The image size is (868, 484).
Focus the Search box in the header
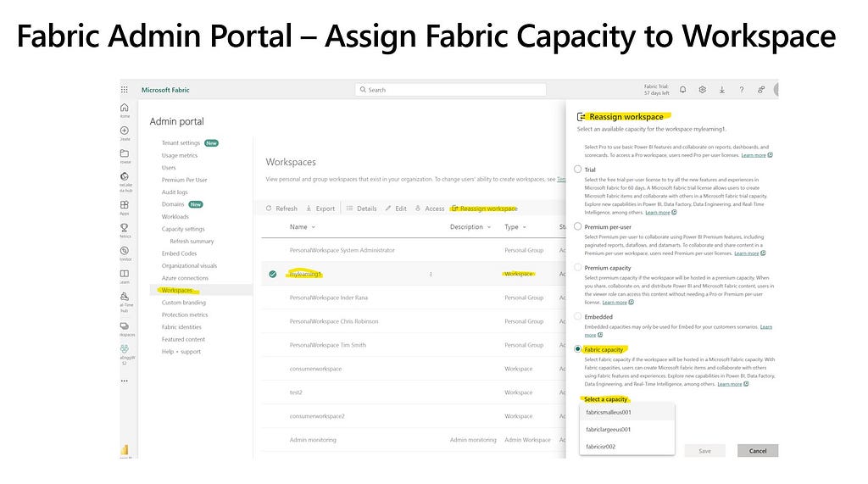tap(451, 90)
